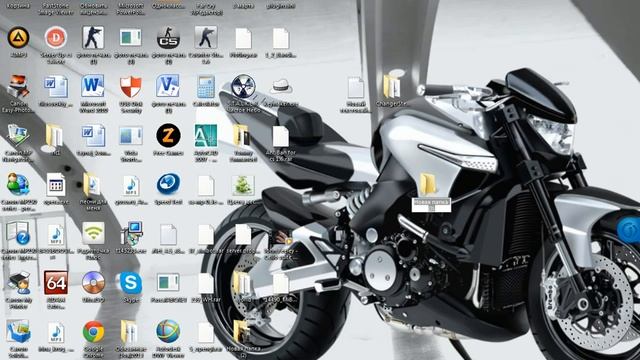640x360 pixels.
Task: Open Canon manual book with question mark
Action: pyautogui.click(x=18, y=233)
